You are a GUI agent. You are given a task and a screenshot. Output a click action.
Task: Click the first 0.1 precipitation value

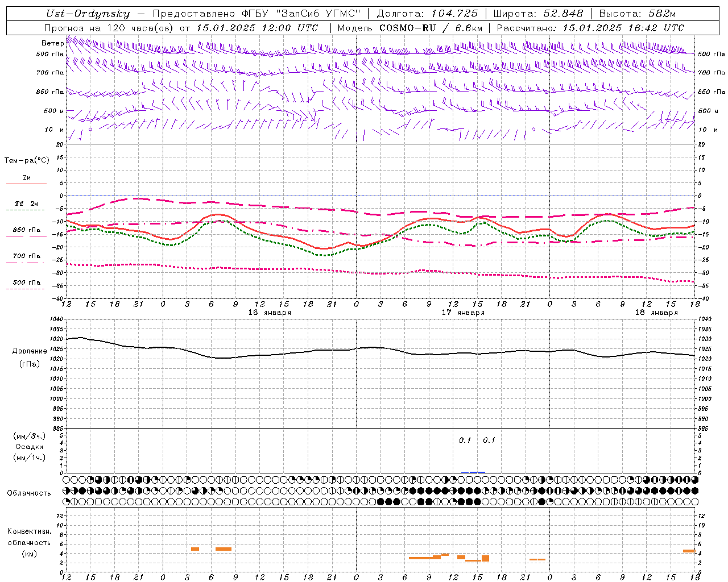pos(465,440)
